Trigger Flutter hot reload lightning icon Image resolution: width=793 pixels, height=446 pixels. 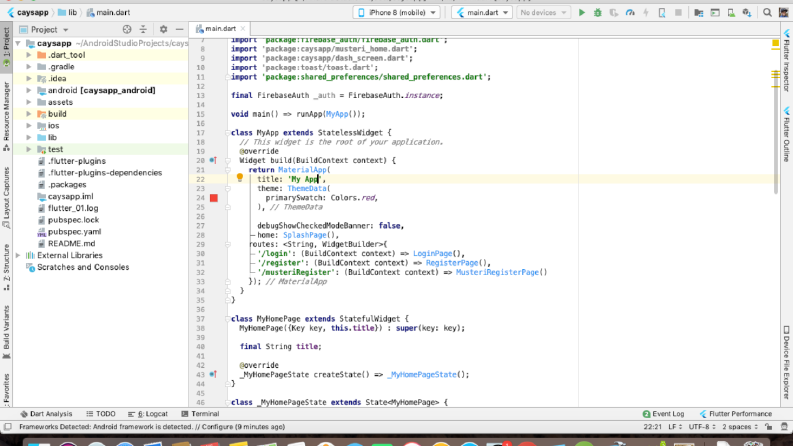pos(646,13)
